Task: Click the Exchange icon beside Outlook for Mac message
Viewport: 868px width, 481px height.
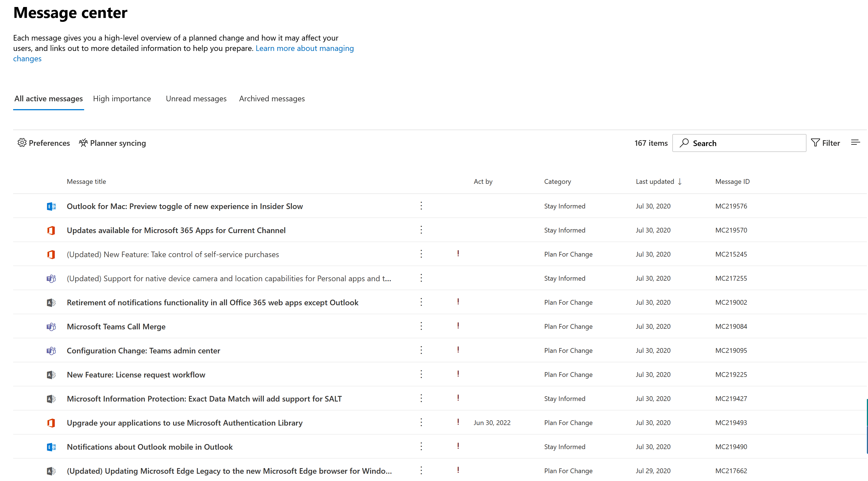Action: click(x=51, y=207)
